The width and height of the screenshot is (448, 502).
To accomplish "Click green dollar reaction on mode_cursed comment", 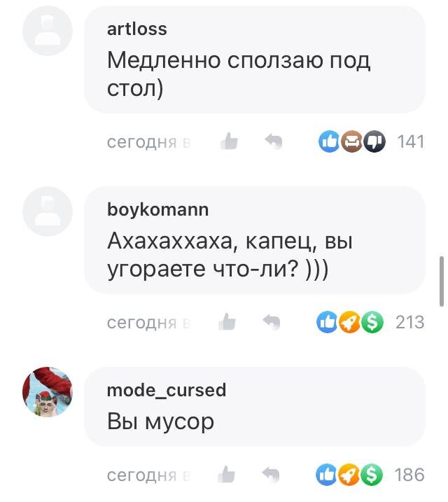I will (372, 474).
